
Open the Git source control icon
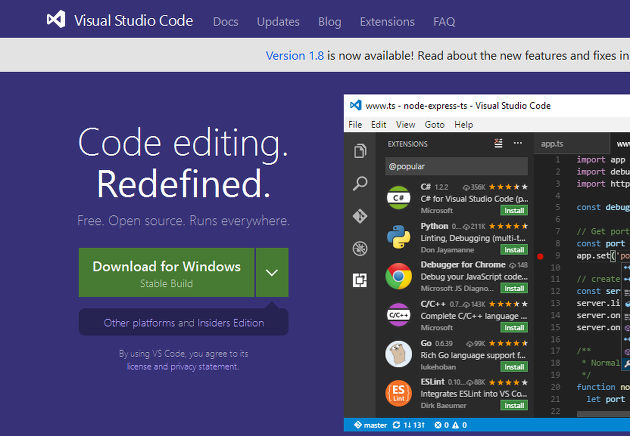point(360,216)
